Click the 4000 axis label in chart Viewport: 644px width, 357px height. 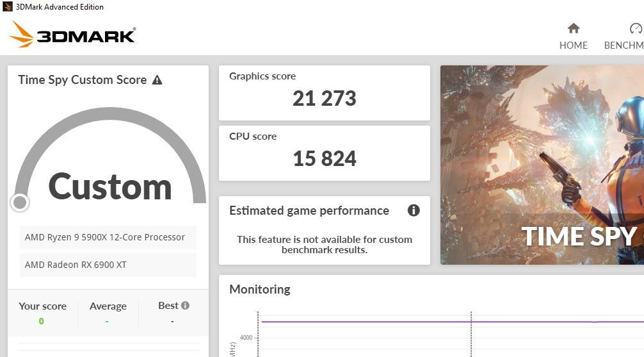[246, 338]
